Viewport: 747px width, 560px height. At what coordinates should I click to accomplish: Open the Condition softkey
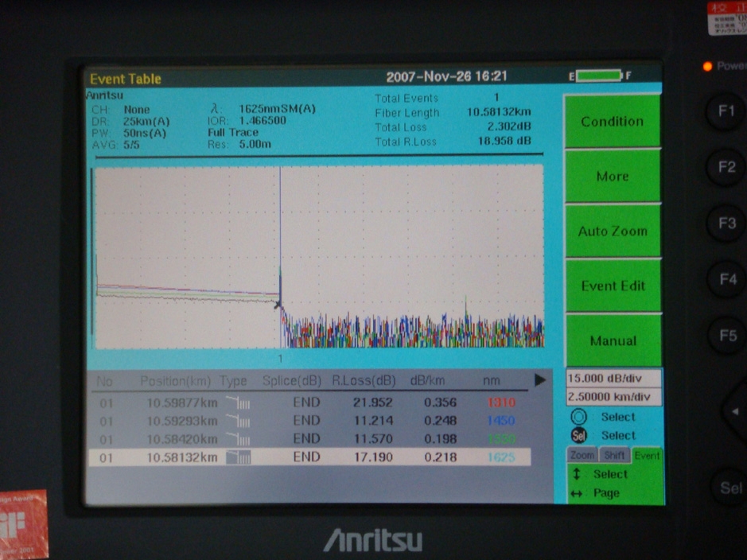(x=613, y=121)
